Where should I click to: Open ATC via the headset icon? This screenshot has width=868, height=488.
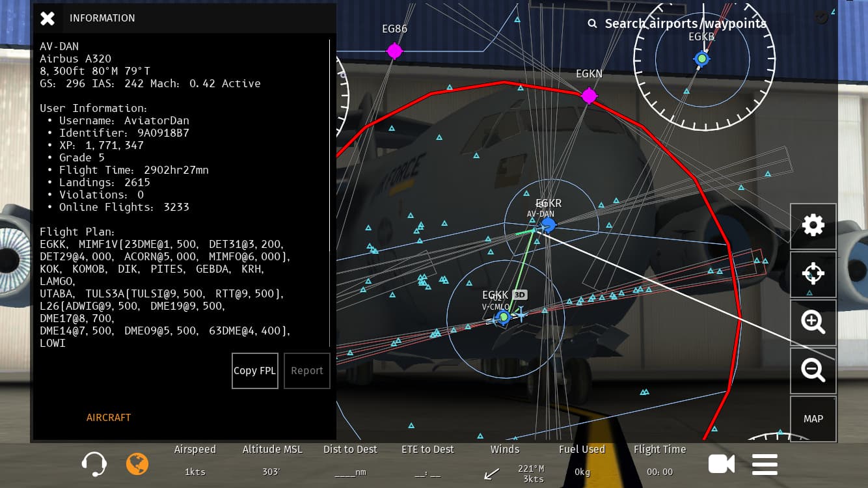click(94, 465)
